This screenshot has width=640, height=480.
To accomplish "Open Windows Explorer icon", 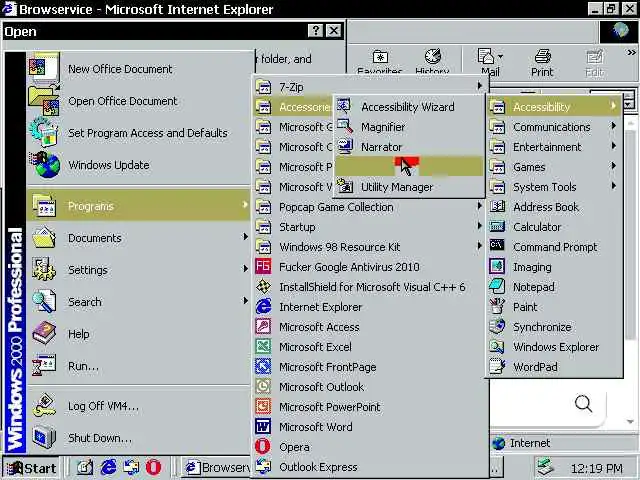I will pyautogui.click(x=497, y=347).
